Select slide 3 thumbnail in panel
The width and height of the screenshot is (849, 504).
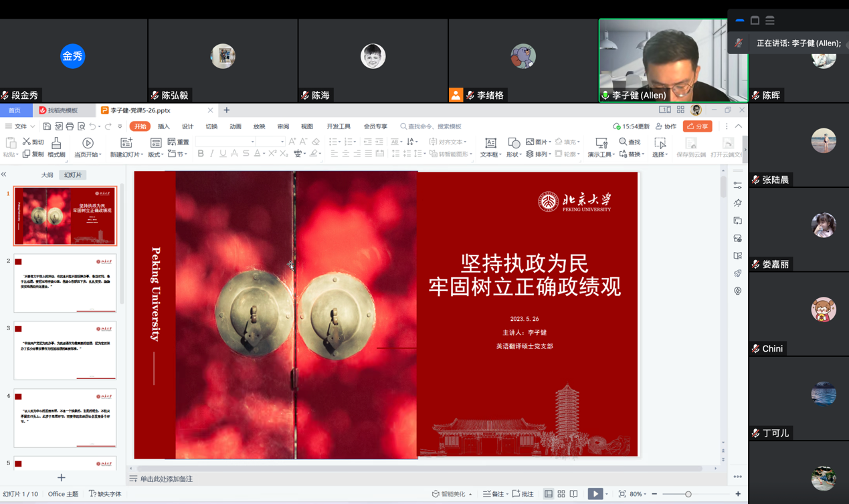[x=65, y=350]
